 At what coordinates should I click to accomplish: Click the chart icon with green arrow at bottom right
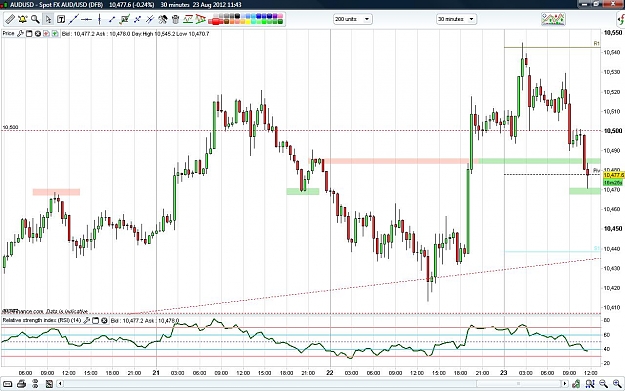576,384
